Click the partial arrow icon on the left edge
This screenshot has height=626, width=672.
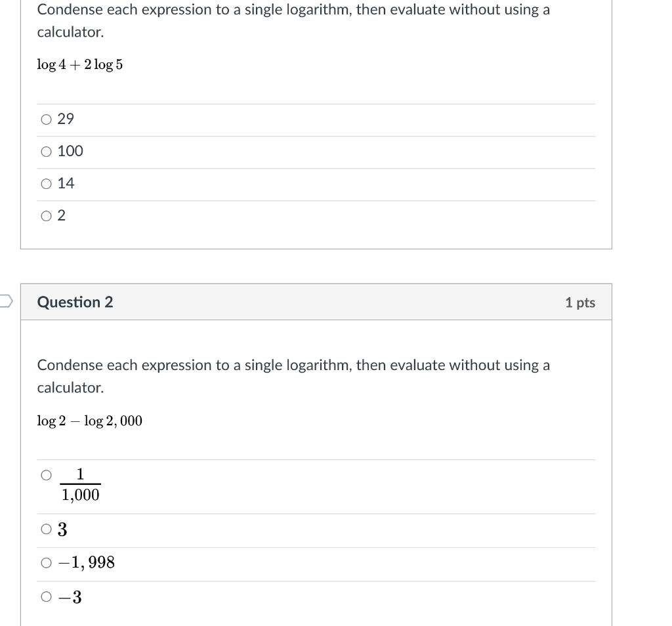click(5, 299)
